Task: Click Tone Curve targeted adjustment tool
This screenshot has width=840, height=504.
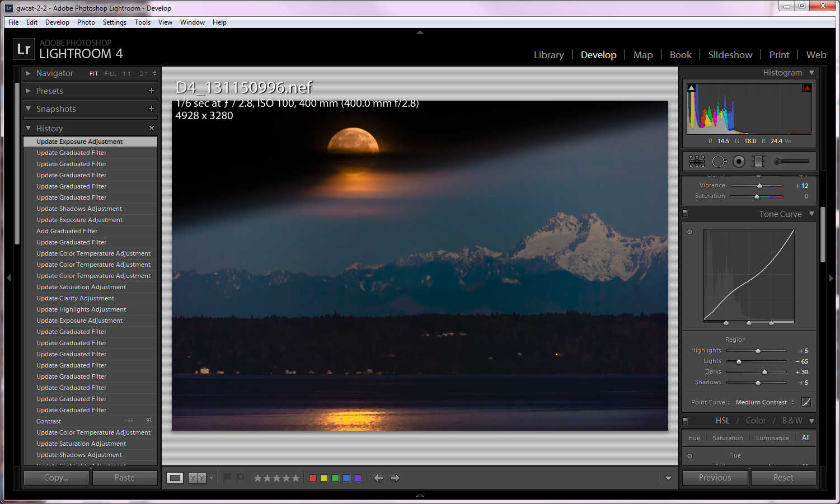Action: tap(689, 232)
